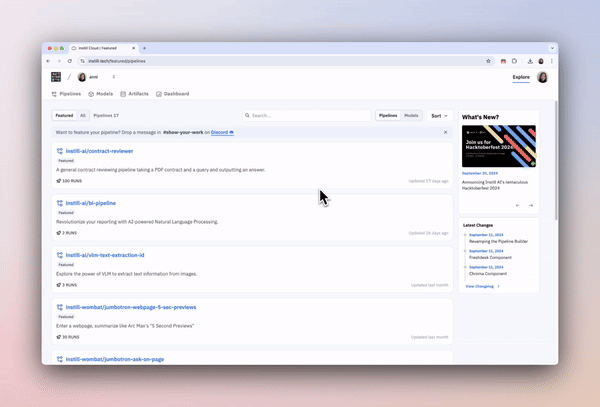Open the user avatar menu top right
The image size is (600, 407).
(542, 77)
